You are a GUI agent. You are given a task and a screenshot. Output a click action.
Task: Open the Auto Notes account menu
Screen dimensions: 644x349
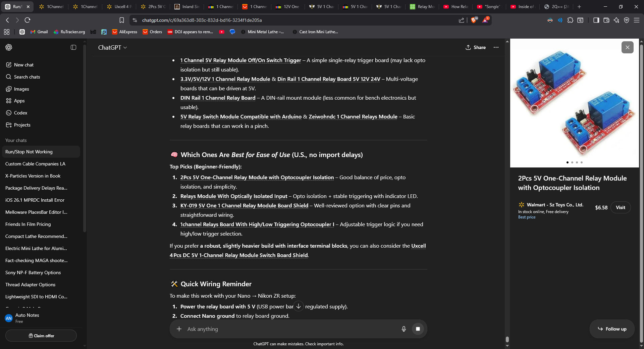tap(27, 318)
